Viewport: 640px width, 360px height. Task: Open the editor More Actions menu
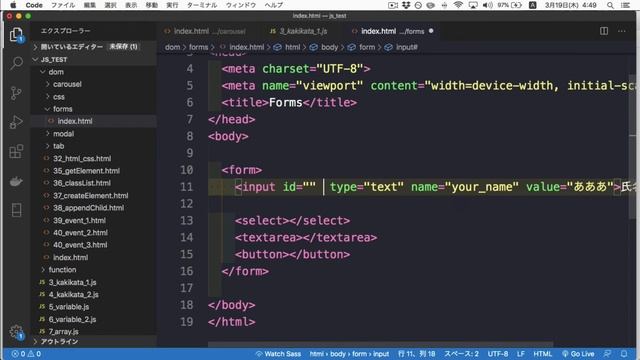(622, 31)
